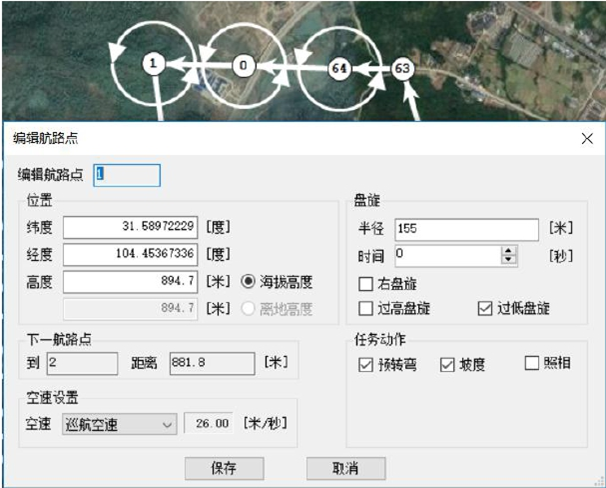Enable the 过高盘旋 checkbox
Image resolution: width=606 pixels, height=488 pixels.
tap(366, 308)
